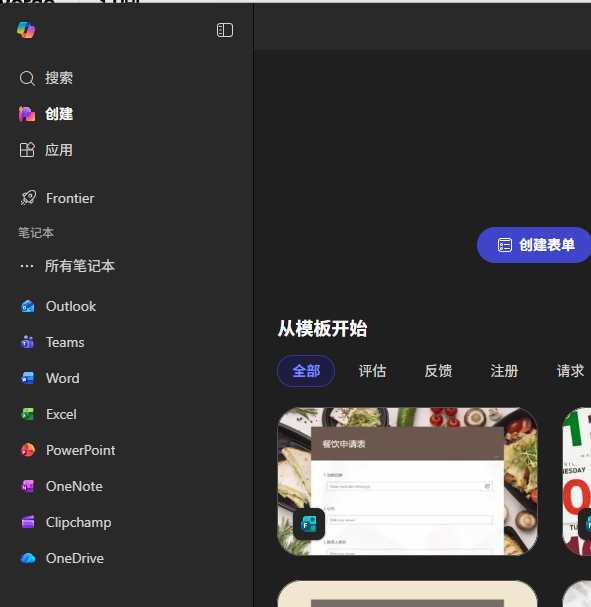The height and width of the screenshot is (607, 591).
Task: Click the 创建表单 button text
Action: [x=546, y=245]
